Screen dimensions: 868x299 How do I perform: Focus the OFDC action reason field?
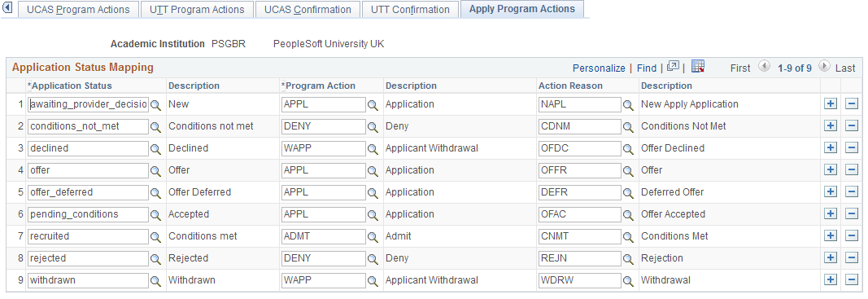579,148
